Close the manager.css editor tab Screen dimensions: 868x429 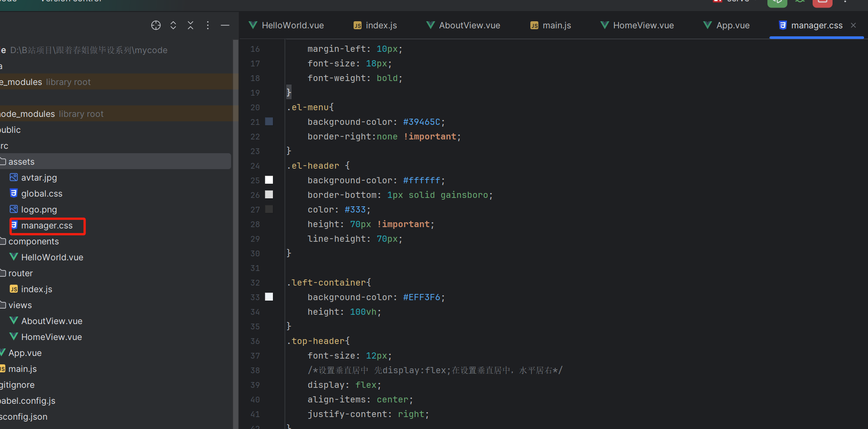tap(853, 25)
